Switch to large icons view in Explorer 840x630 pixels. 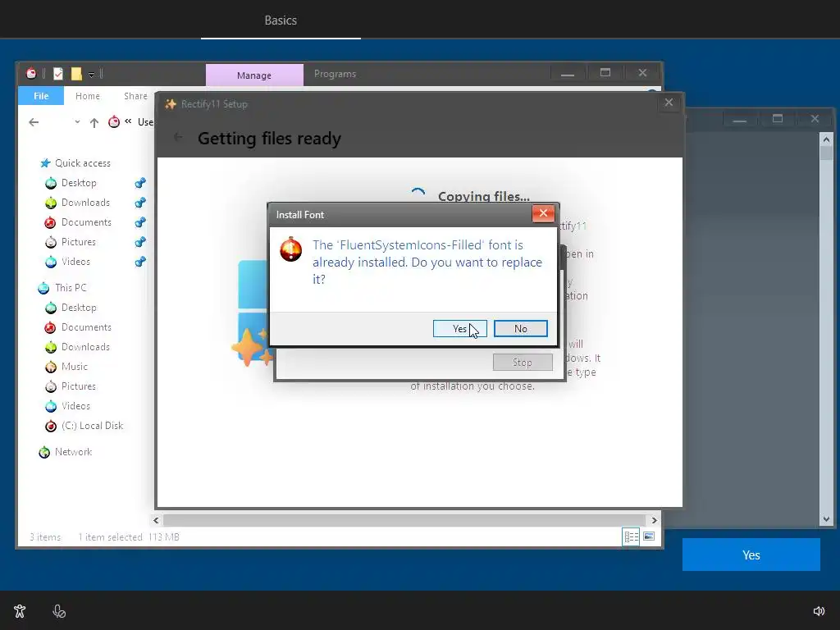tap(649, 536)
